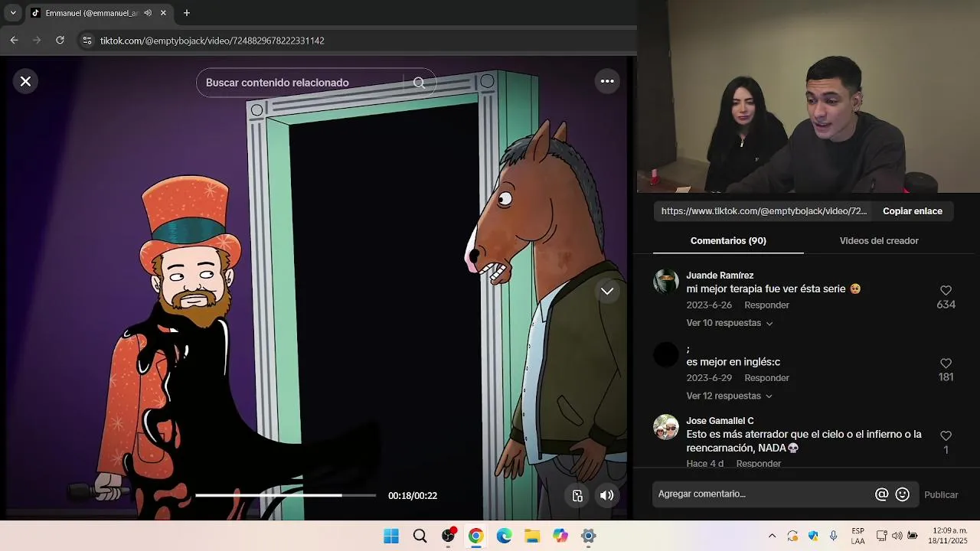
Task: Click Responder under the 2023-6-29 comment
Action: [766, 378]
